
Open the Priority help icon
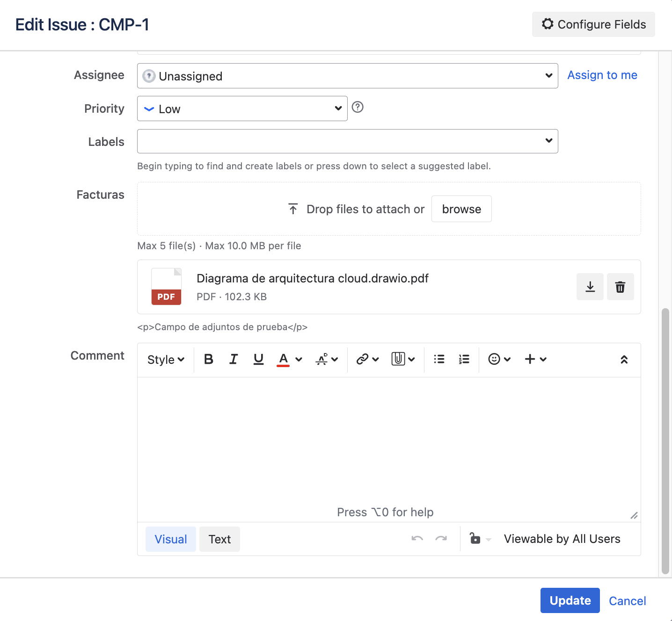point(358,107)
